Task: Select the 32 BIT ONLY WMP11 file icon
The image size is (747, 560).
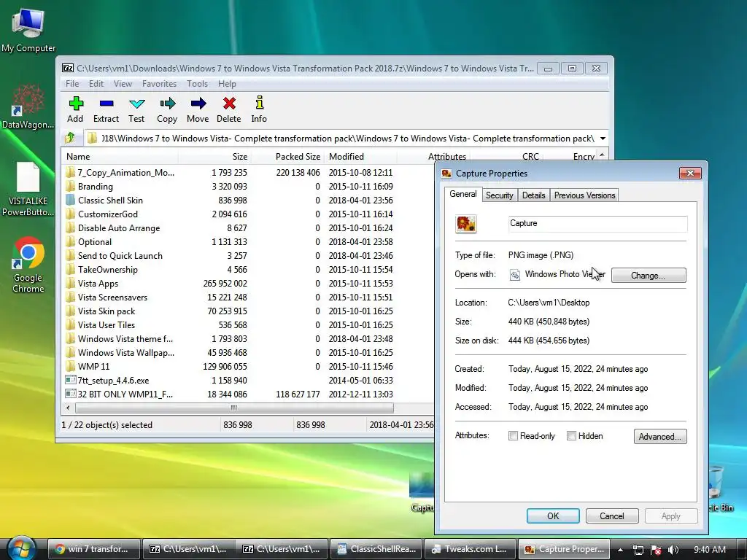Action: coord(71,394)
